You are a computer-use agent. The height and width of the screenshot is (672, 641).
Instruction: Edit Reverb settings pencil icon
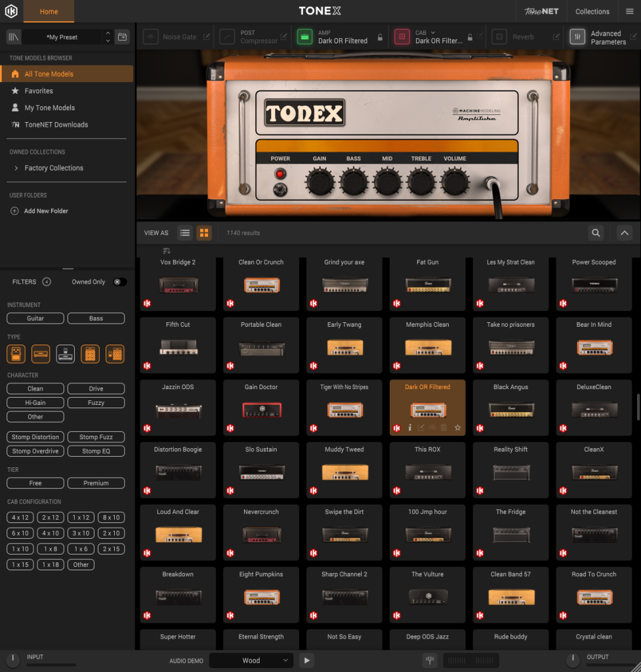click(556, 37)
